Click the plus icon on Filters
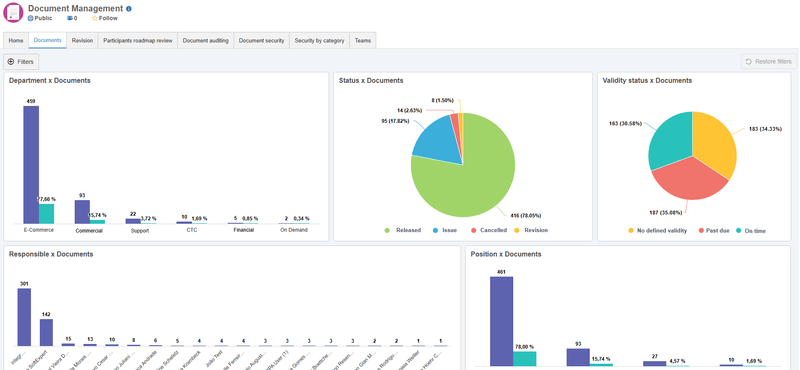This screenshot has width=800, height=370. coord(11,62)
